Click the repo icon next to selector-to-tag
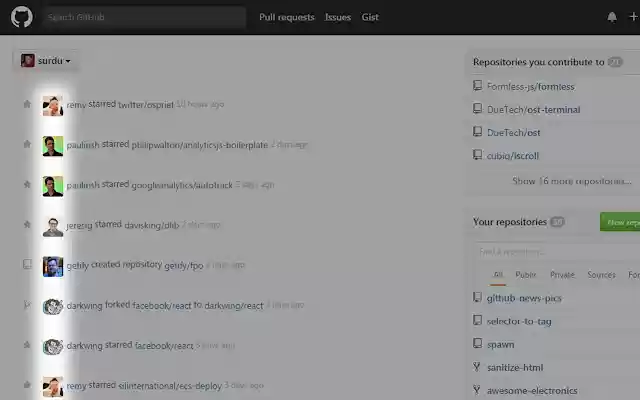This screenshot has width=640, height=400. tap(477, 320)
